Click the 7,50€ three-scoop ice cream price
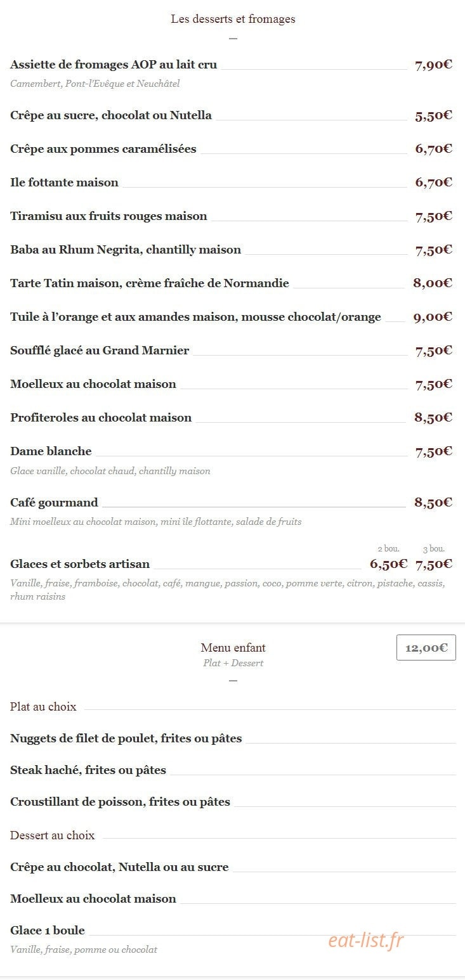This screenshot has height=980, width=465. 434,564
